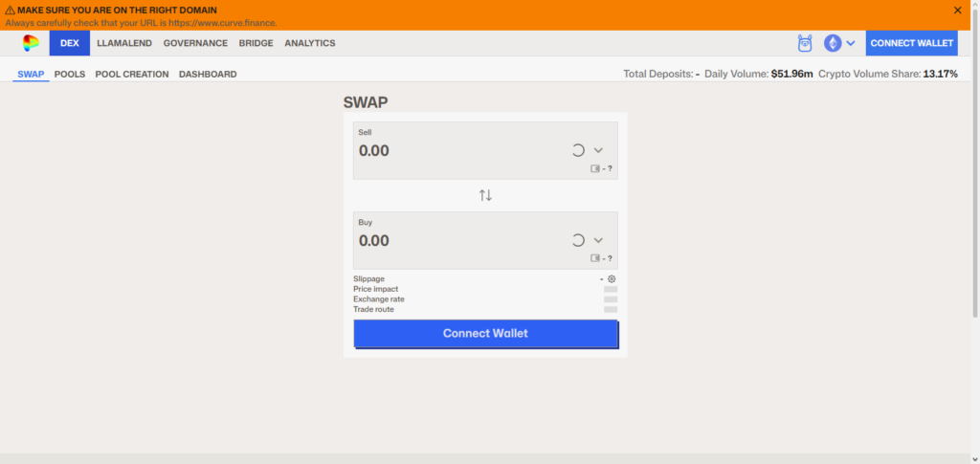Expand the Sell token selector chevron
This screenshot has width=980, height=464.
pos(598,150)
